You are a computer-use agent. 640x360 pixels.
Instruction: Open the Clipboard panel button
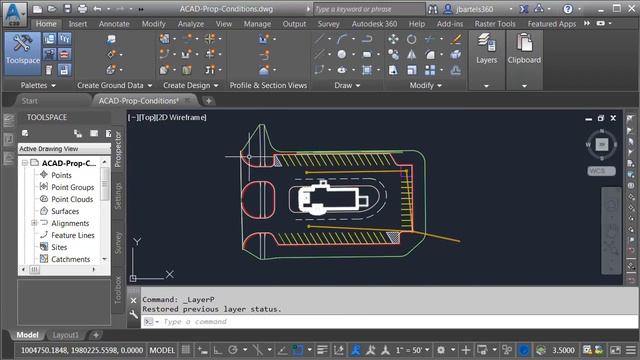pyautogui.click(x=524, y=60)
